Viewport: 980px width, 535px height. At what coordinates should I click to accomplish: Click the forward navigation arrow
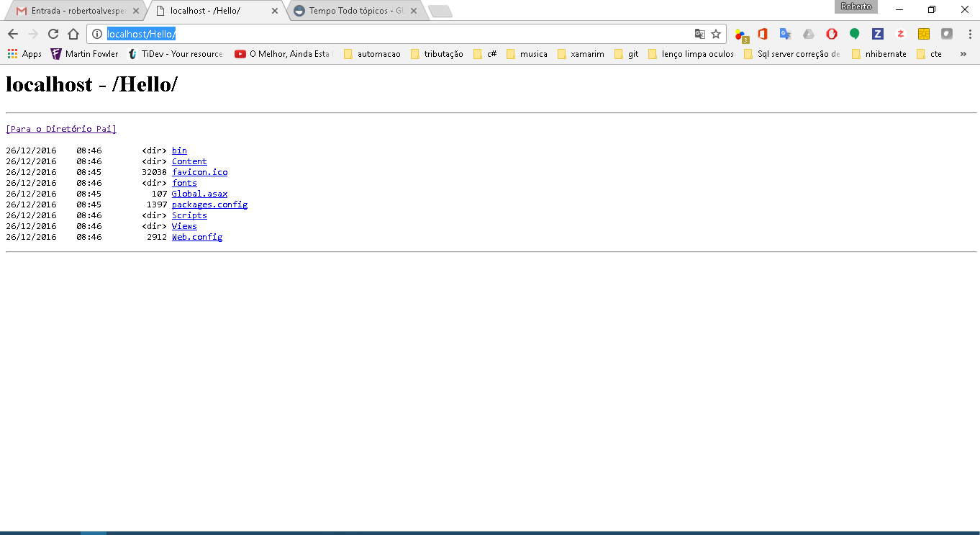pyautogui.click(x=33, y=34)
